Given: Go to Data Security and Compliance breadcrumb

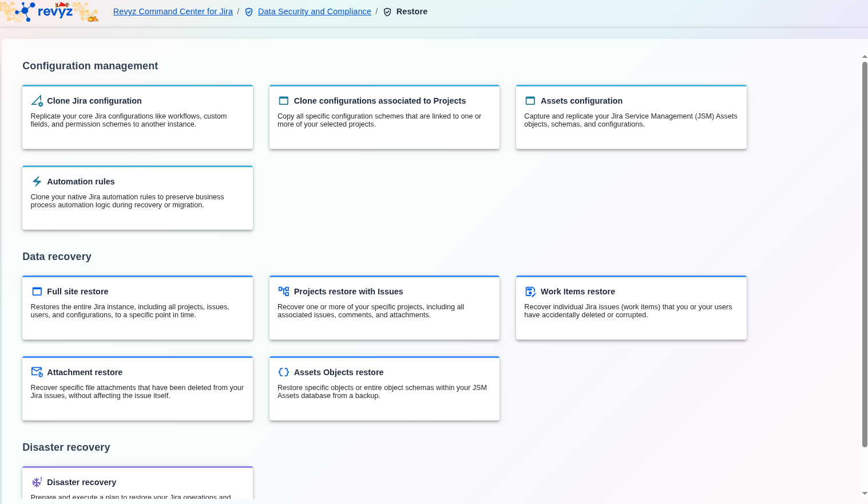Looking at the screenshot, I should 314,11.
